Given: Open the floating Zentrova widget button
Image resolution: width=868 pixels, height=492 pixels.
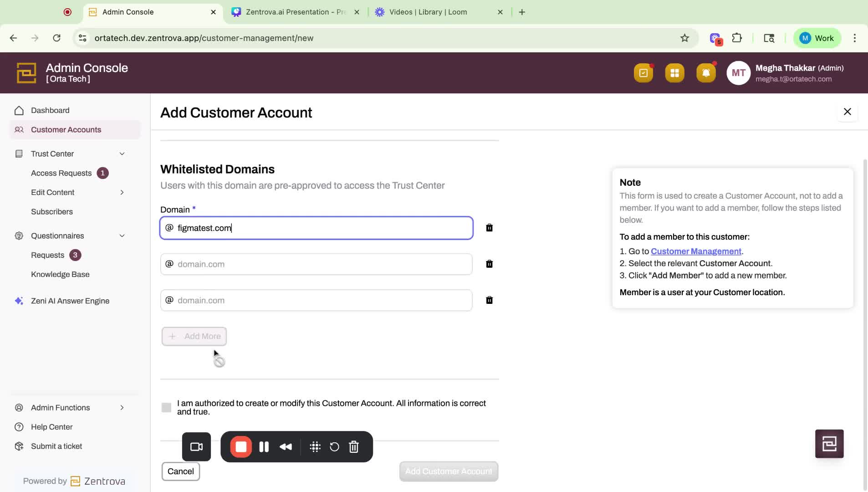Looking at the screenshot, I should point(829,444).
